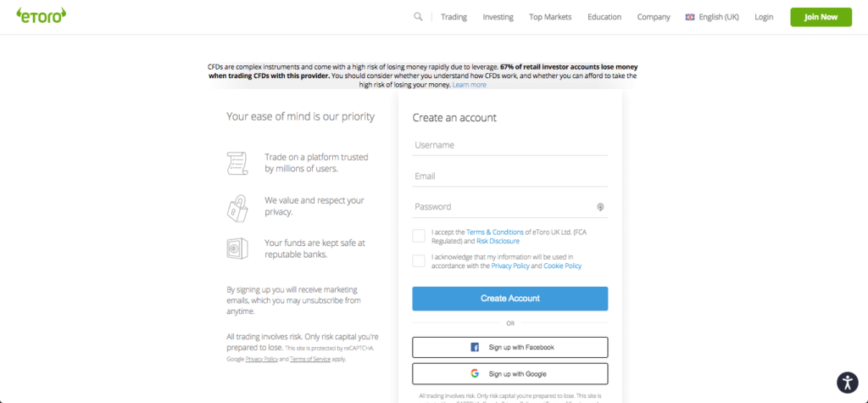Open the Company menu
Viewport: 868px width, 403px height.
[x=654, y=17]
